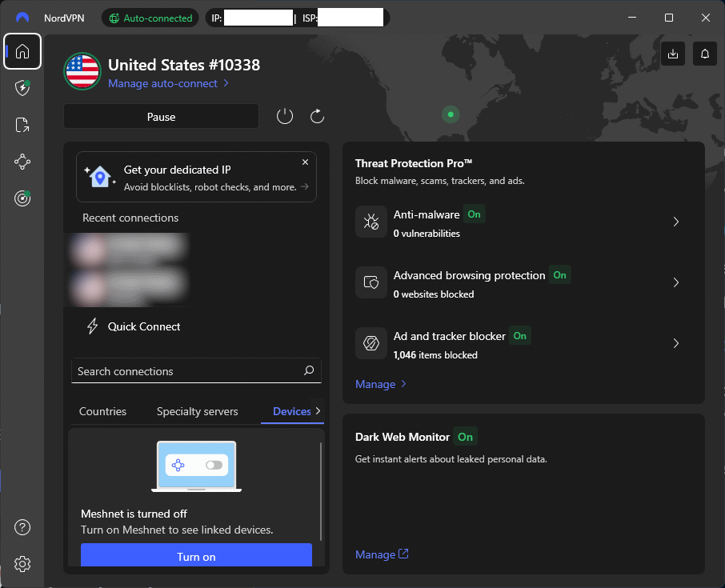This screenshot has width=725, height=588.
Task: Click the Auto-connected status badge
Action: tap(150, 18)
